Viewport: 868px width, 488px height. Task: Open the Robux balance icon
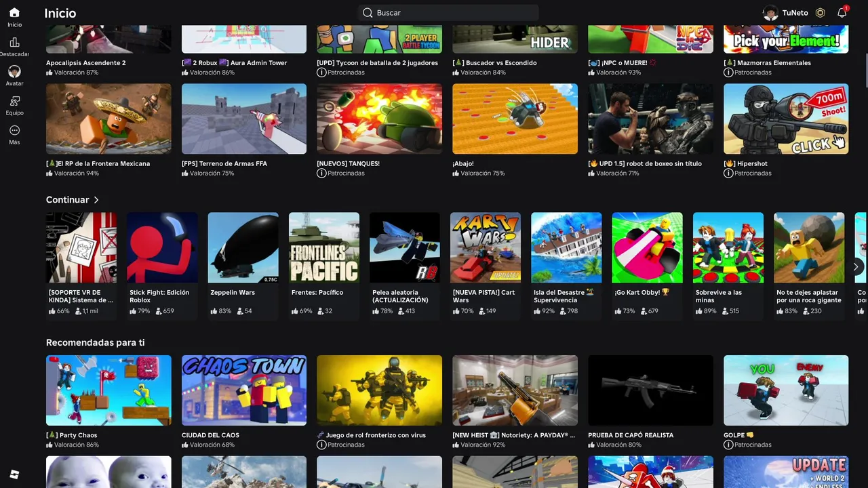click(820, 13)
